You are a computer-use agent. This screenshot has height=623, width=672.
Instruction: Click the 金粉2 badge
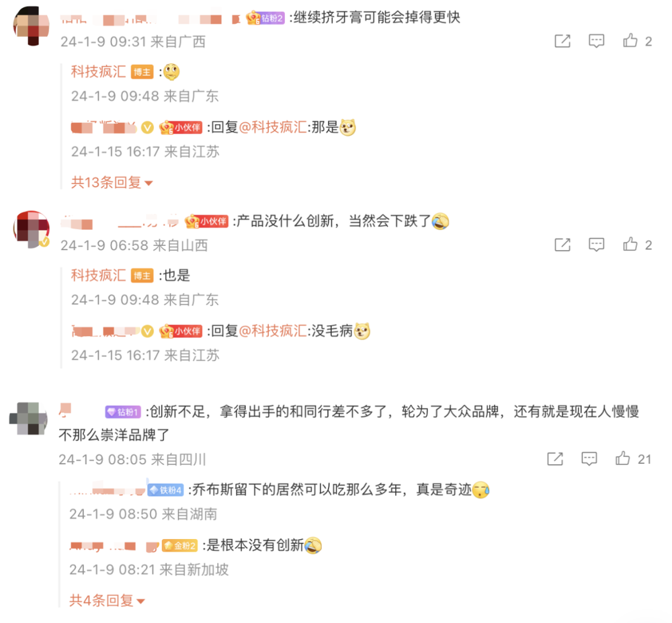(179, 546)
